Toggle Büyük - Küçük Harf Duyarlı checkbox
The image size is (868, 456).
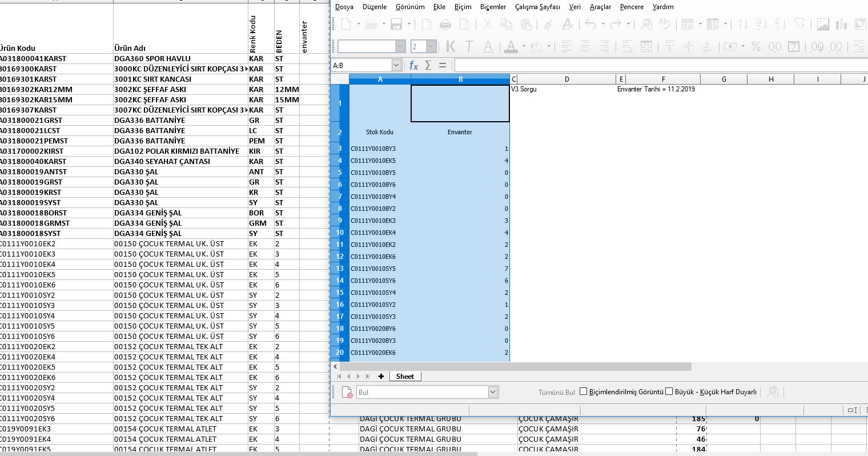click(669, 391)
